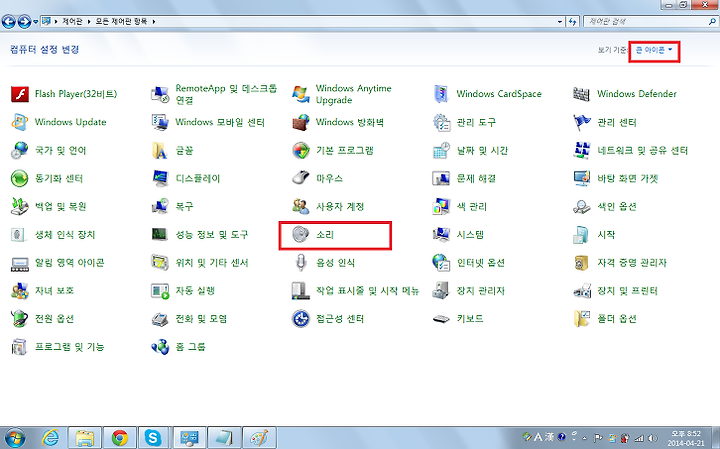This screenshot has width=720, height=449.
Task: Open the Windows Update icon
Action: point(20,122)
